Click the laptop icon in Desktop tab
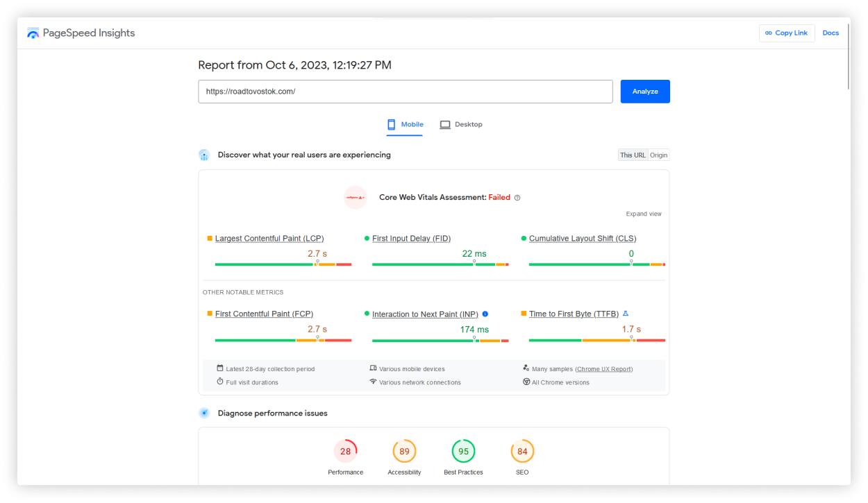The width and height of the screenshot is (868, 503). coord(445,125)
